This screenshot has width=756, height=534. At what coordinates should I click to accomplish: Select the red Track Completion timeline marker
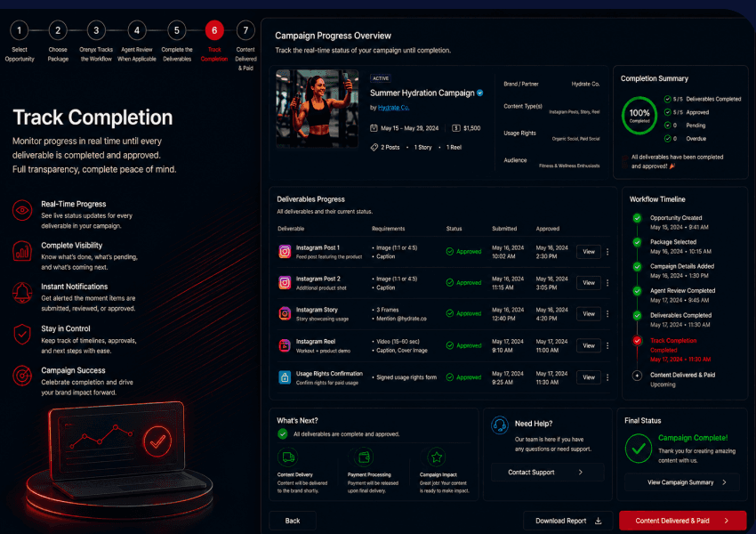click(637, 341)
